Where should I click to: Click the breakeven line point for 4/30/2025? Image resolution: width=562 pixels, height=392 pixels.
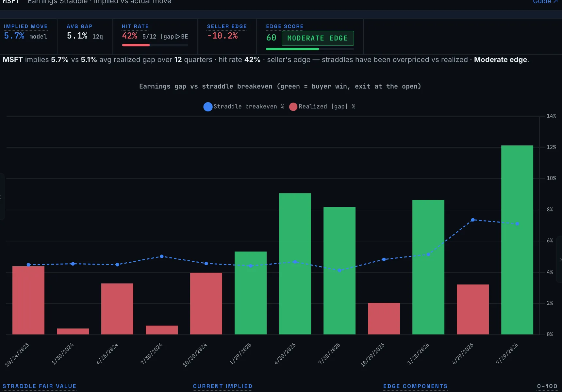coord(295,262)
